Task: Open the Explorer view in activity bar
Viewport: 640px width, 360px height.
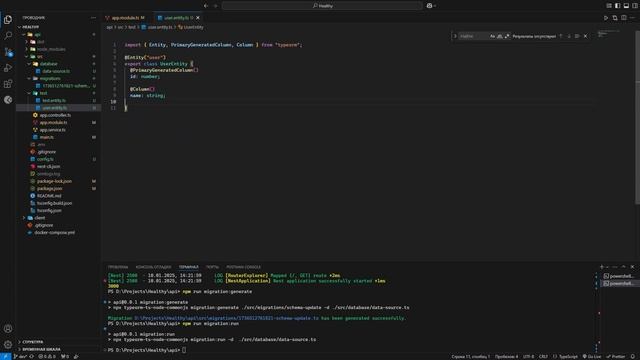Action: (x=8, y=19)
